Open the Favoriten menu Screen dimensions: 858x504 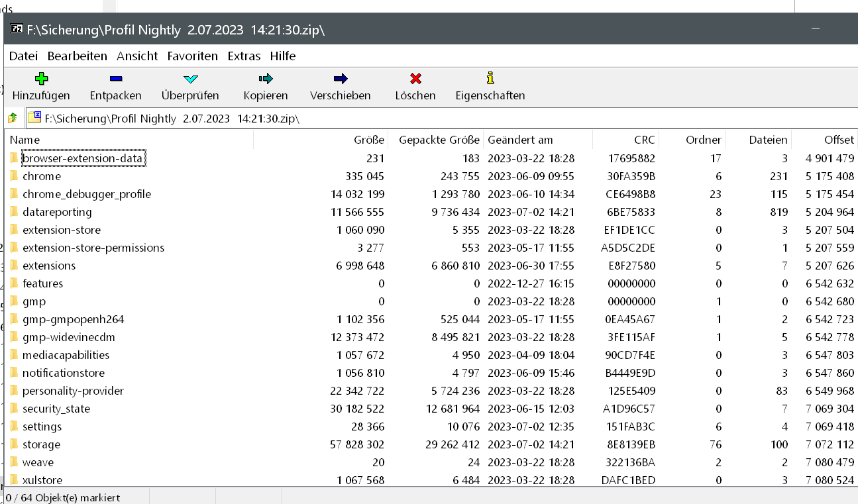(192, 56)
